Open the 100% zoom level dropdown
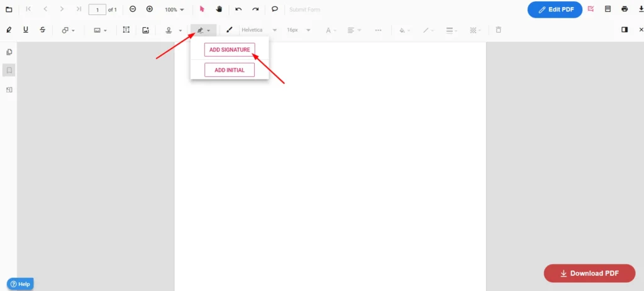The height and width of the screenshot is (291, 644). [x=175, y=9]
